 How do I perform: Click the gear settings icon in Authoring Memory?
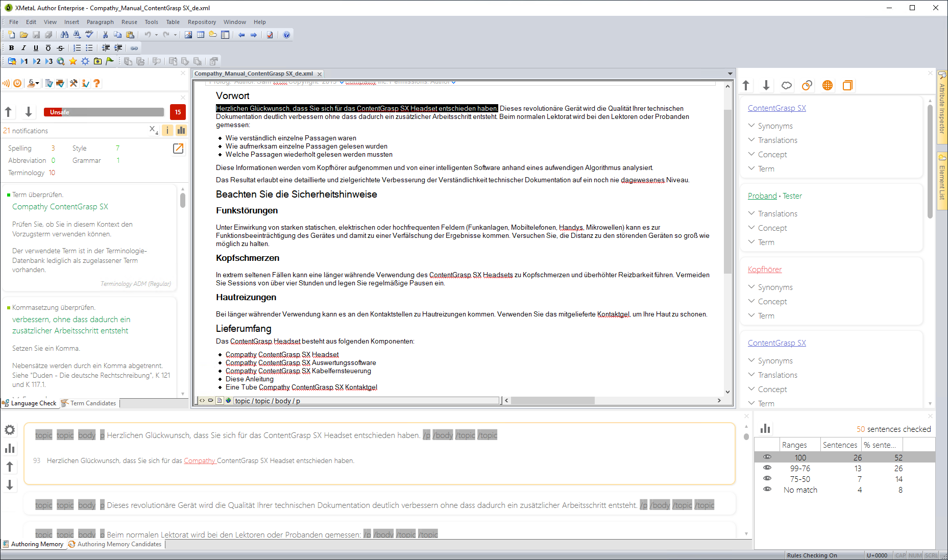point(10,430)
